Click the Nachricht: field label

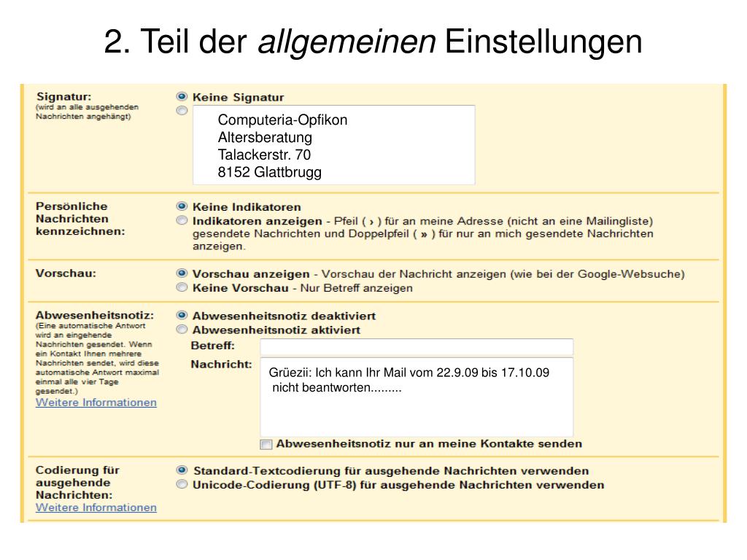tap(222, 365)
